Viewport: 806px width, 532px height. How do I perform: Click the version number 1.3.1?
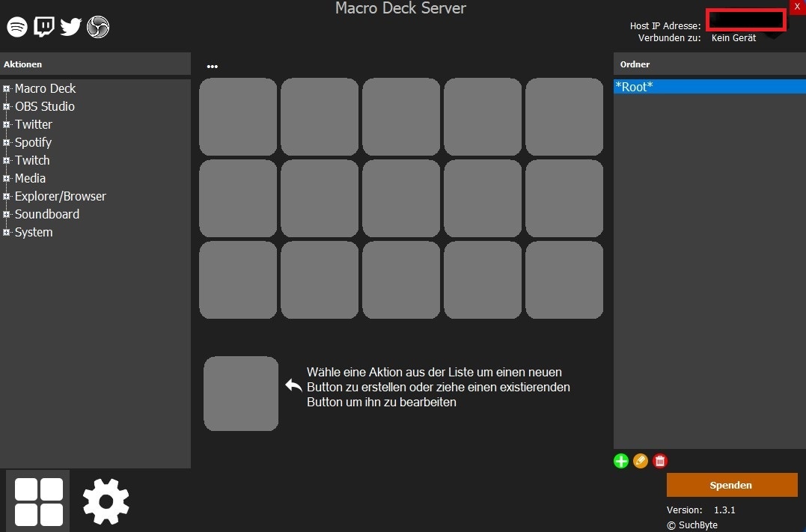coord(724,510)
